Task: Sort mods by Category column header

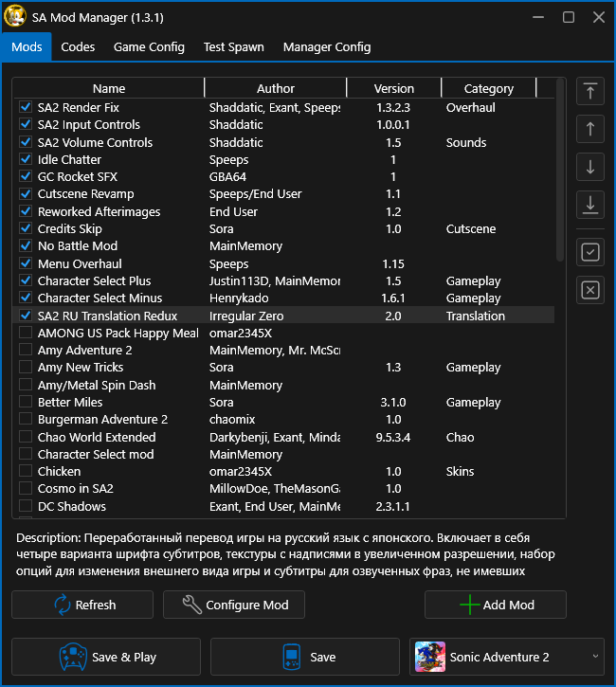Action: 488,88
